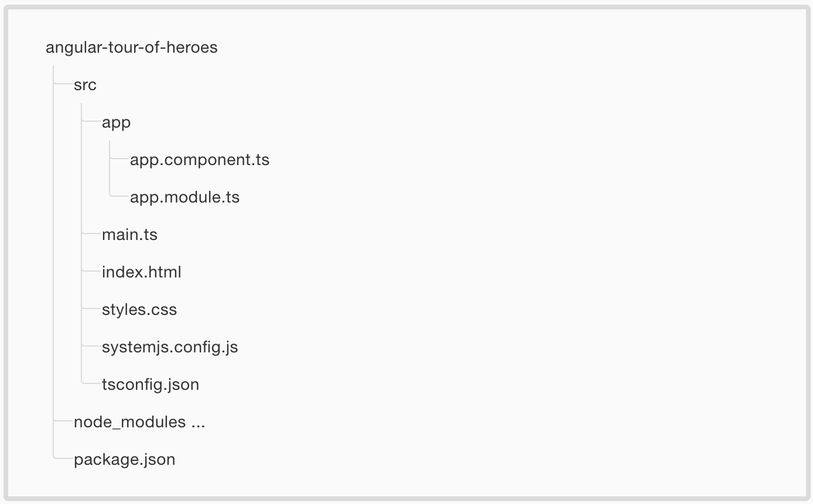Open styles.css stylesheet

click(139, 310)
